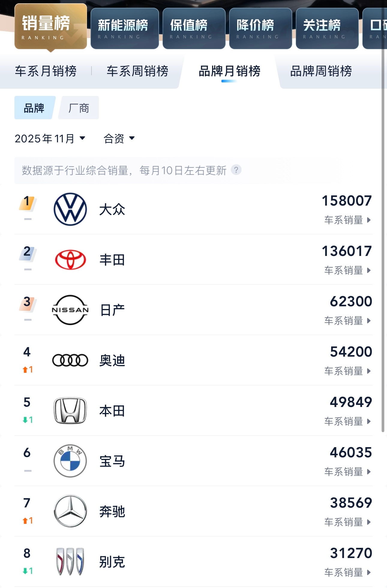
Task: Switch to the 厂商 filter toggle
Action: click(79, 108)
